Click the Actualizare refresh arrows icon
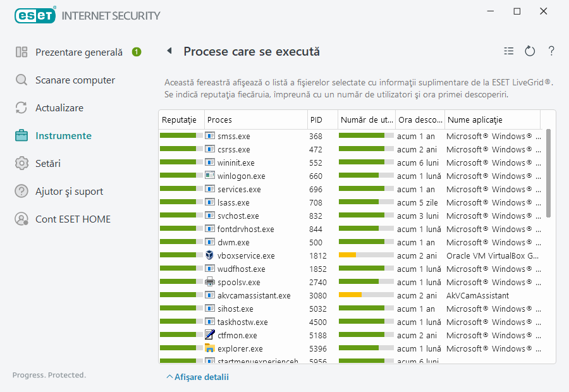The width and height of the screenshot is (569, 392). pos(21,108)
